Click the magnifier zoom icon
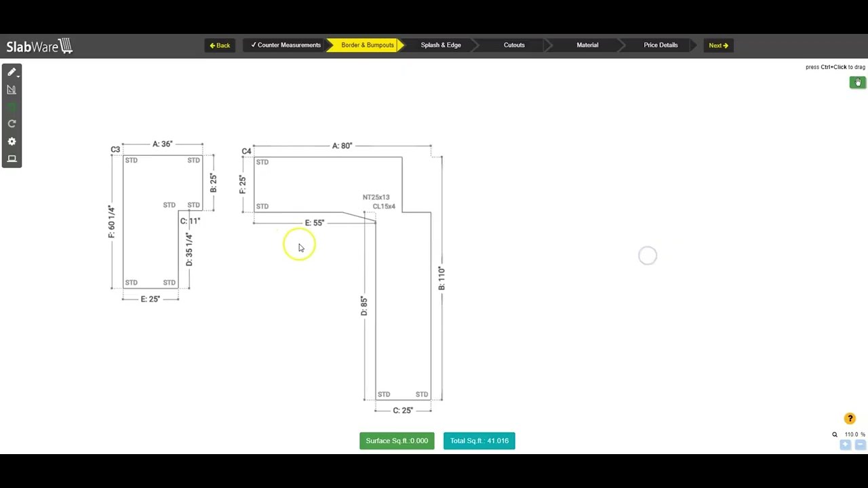Viewport: 868px width, 488px height. tap(835, 434)
